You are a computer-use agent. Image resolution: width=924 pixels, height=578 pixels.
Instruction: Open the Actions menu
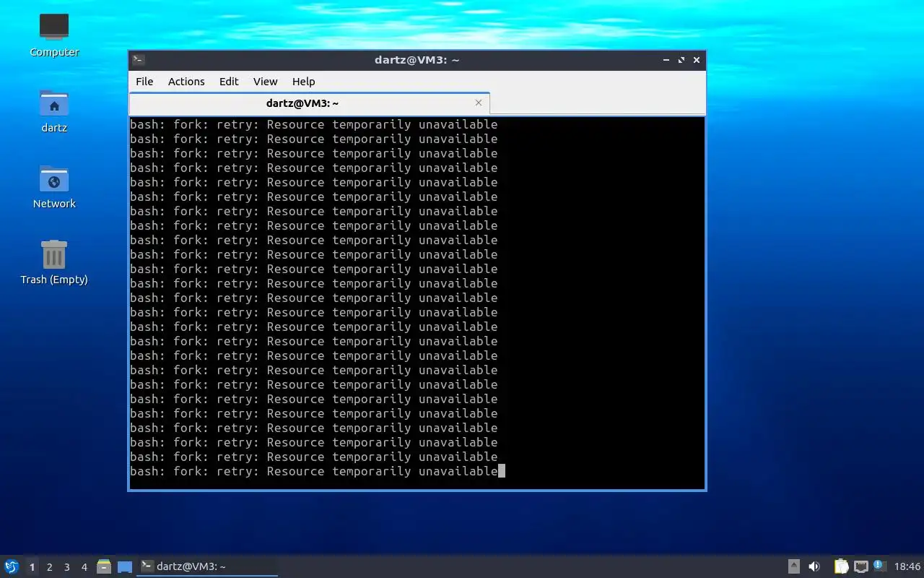186,81
